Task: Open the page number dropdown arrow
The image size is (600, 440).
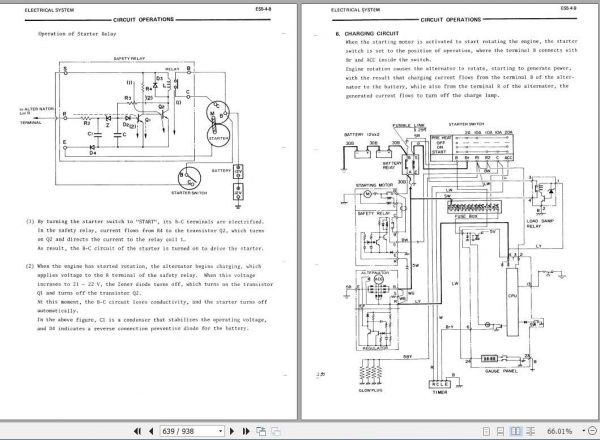Action: pos(221,431)
